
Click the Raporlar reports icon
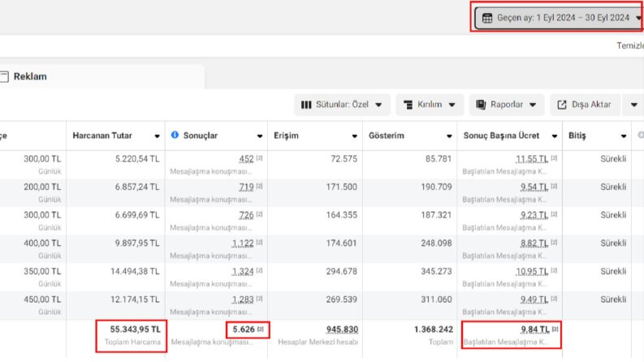[x=481, y=105]
